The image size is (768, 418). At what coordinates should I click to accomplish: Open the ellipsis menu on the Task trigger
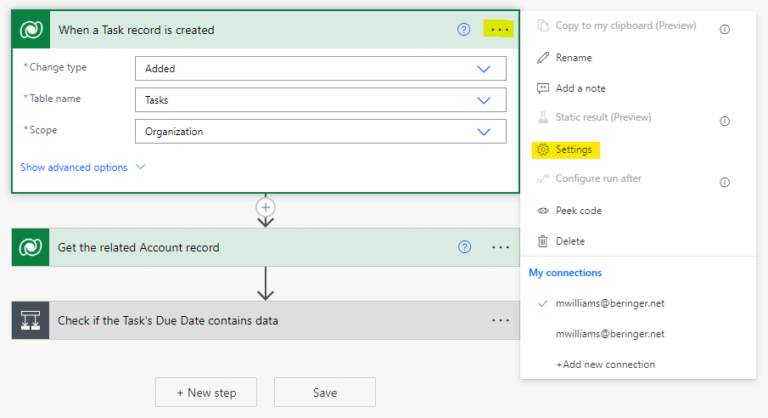click(x=500, y=30)
